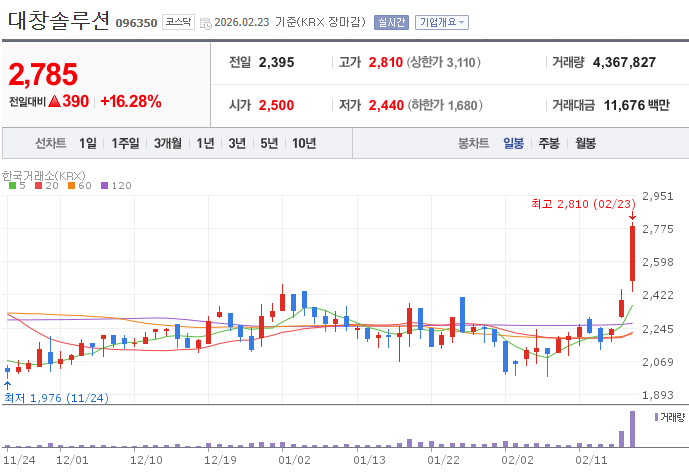The width and height of the screenshot is (689, 472).
Task: Click the 12/19 date axis label
Action: coord(220,460)
